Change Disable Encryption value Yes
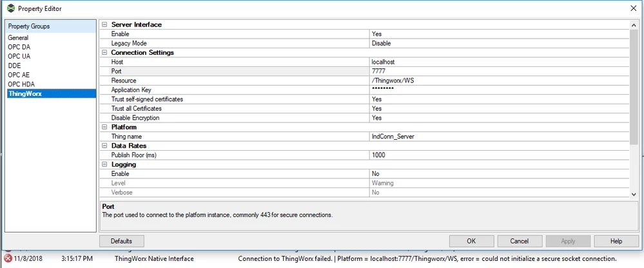 (x=498, y=118)
